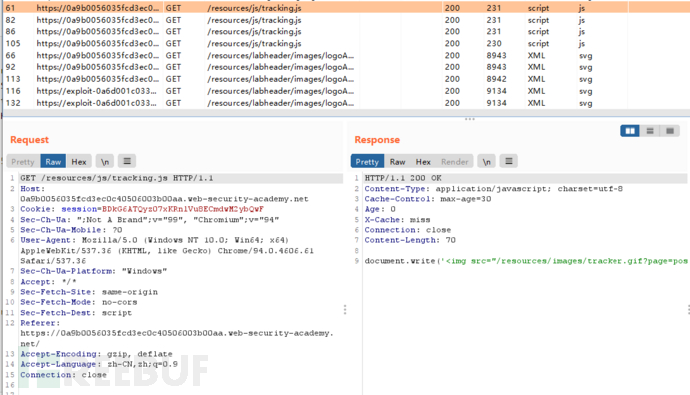Click the split-pane drag handle dots above Response

[x=470, y=119]
